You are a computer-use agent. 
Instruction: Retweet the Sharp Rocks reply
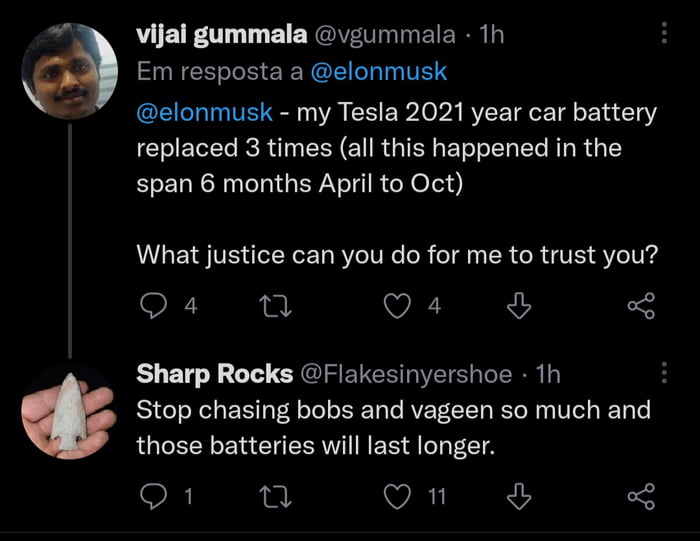click(270, 495)
